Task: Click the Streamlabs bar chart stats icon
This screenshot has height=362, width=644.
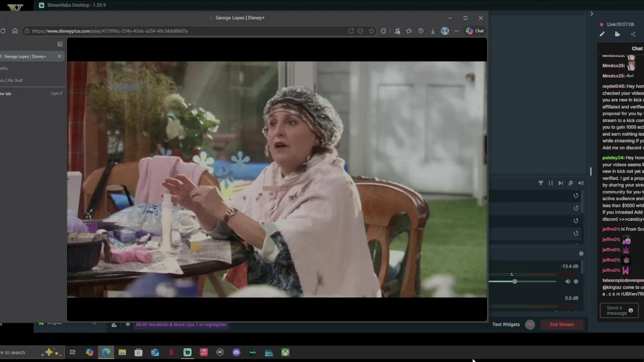Action: click(114, 325)
